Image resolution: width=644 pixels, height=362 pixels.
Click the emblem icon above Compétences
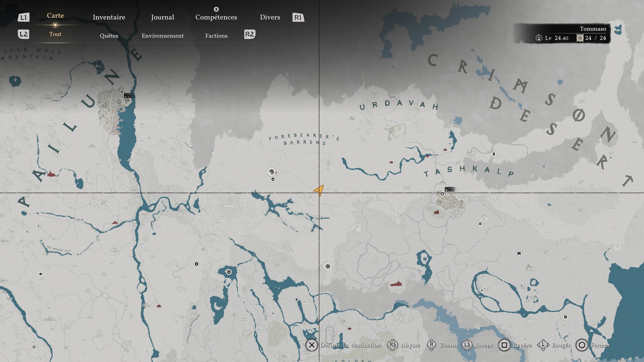(216, 9)
